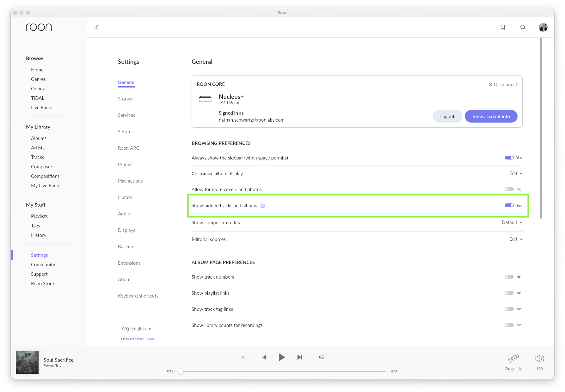The image size is (565, 392).
Task: Switch to the Storage settings tab
Action: (x=126, y=99)
